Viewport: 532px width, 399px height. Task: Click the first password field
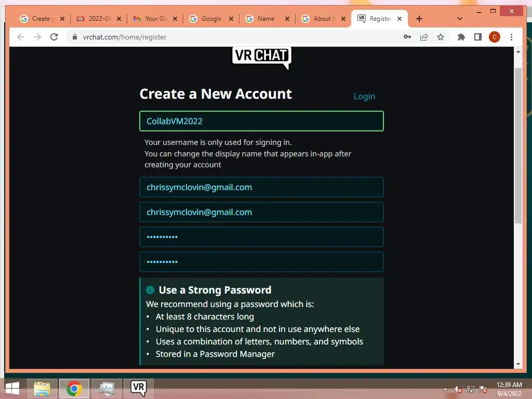pyautogui.click(x=261, y=237)
